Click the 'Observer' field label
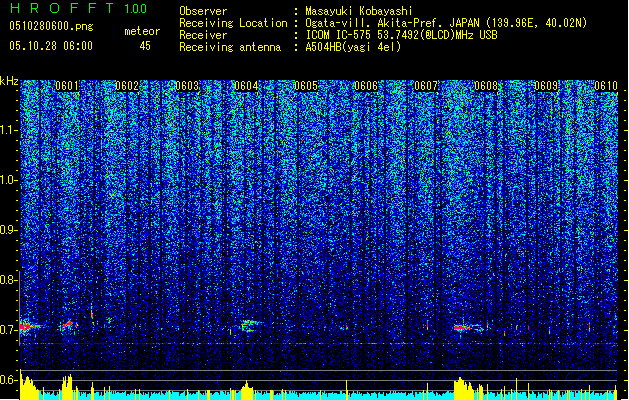Screen dimensions: 629x400 [x=203, y=11]
